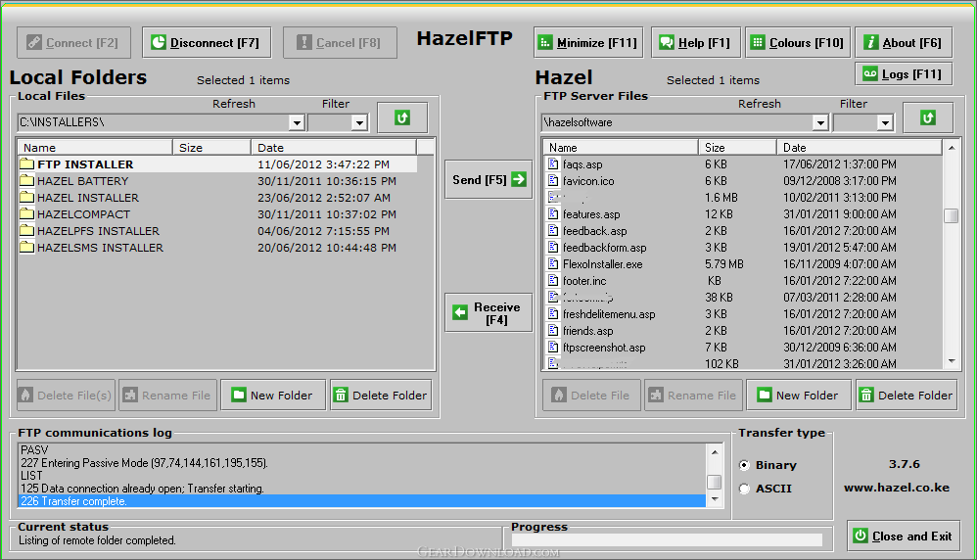This screenshot has width=977, height=560.
Task: Click server Delete Folder button
Action: coord(907,395)
